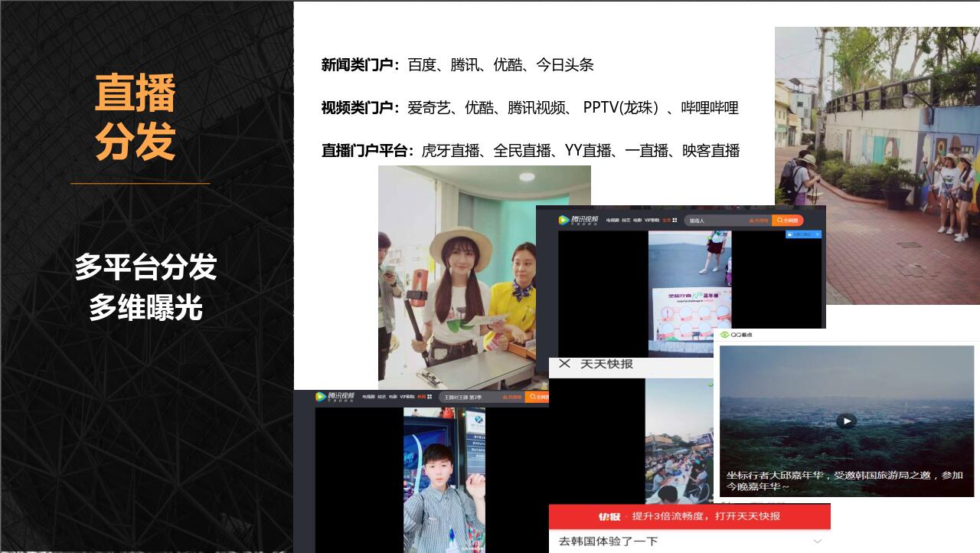Screen dimensions: 980x553
Task: Click the video frame showing the challenge poster
Action: (x=690, y=294)
